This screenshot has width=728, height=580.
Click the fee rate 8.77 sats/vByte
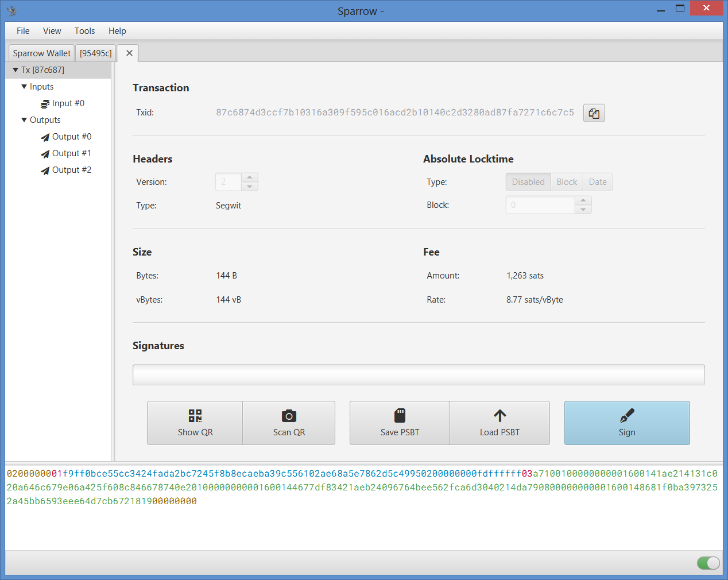535,300
